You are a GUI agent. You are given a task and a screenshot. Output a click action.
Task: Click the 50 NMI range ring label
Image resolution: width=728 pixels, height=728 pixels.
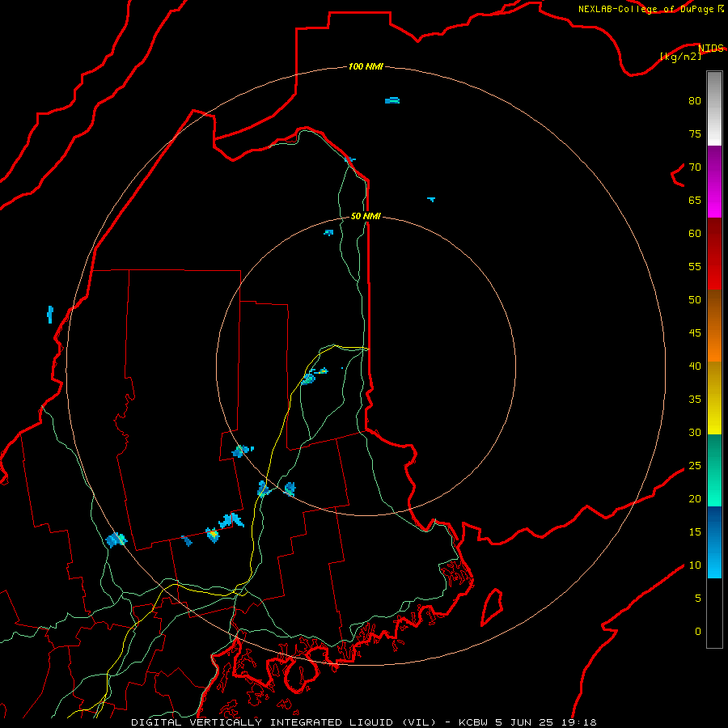click(x=366, y=216)
